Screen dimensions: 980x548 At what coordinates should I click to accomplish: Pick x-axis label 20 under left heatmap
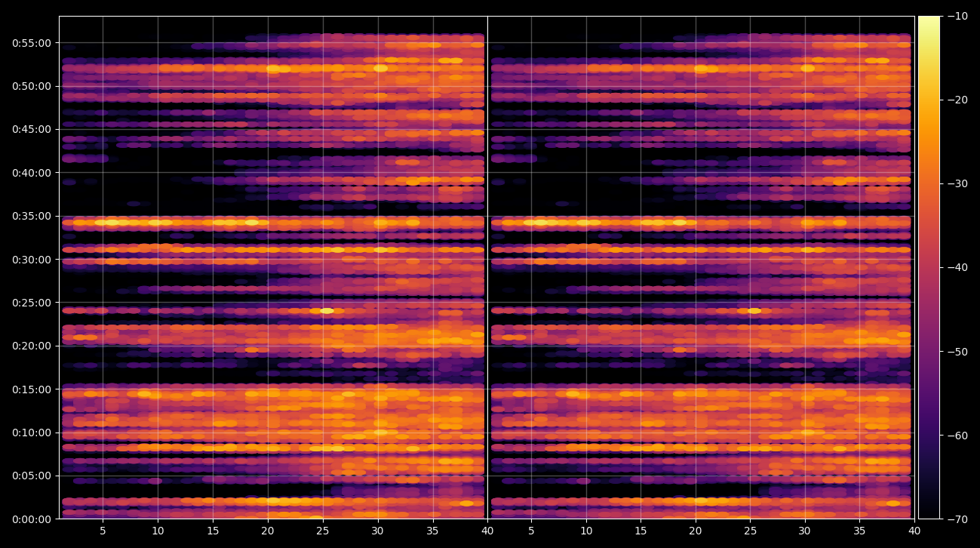268,531
